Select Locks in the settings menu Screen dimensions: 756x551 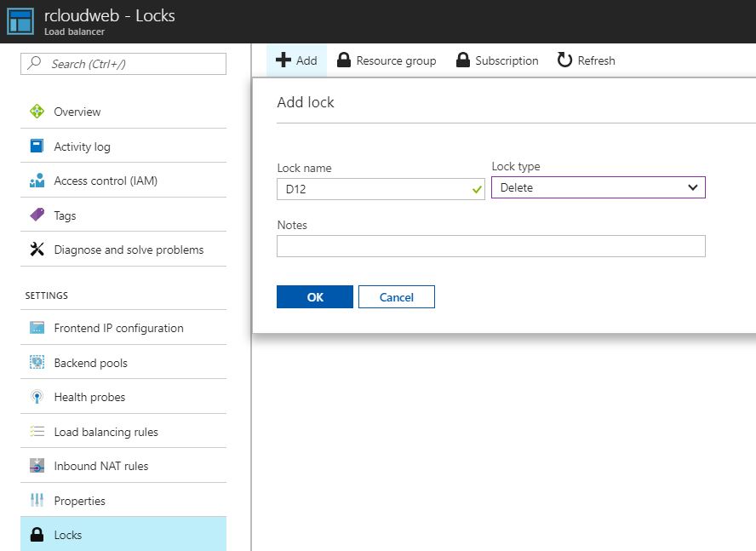(x=68, y=535)
